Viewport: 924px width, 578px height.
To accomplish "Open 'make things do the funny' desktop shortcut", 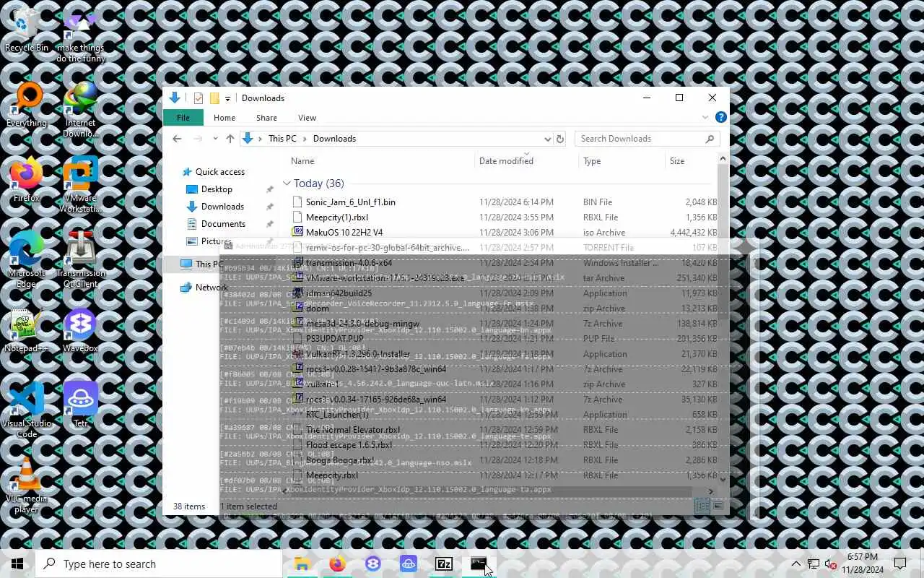I will pyautogui.click(x=80, y=36).
